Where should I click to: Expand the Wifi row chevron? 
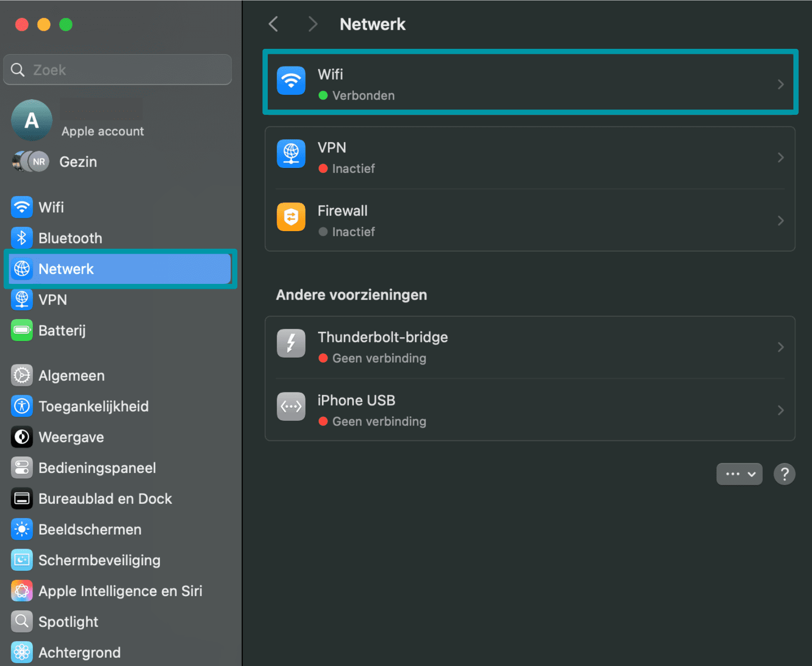(x=780, y=85)
